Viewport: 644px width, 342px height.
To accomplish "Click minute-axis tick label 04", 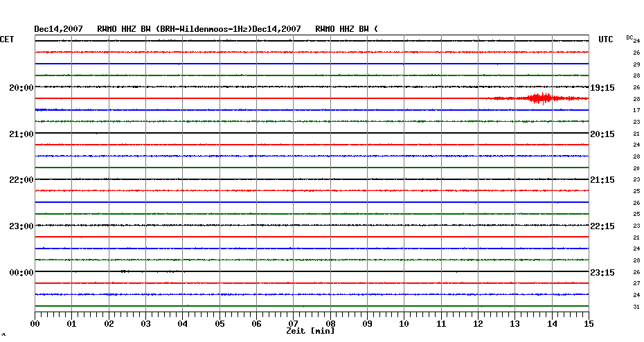I will click(x=183, y=324).
